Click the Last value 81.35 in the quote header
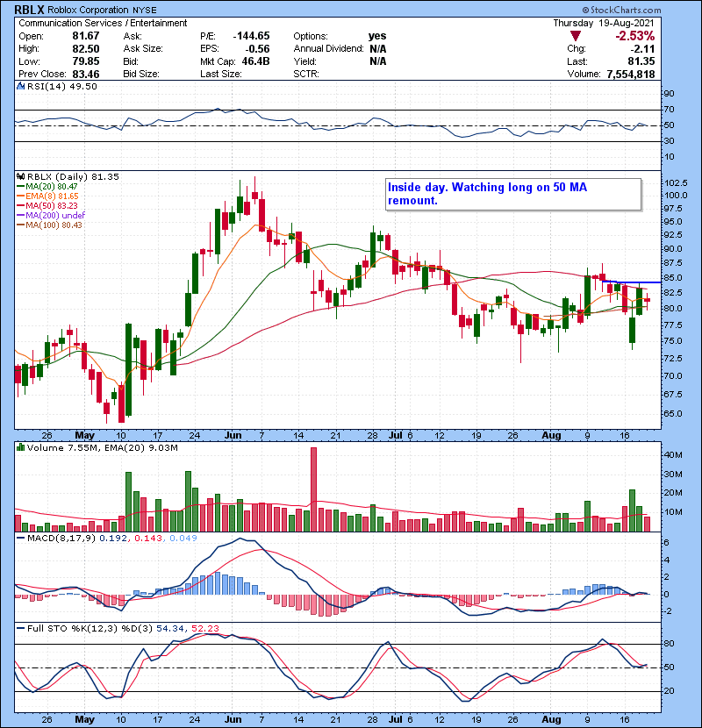The height and width of the screenshot is (728, 702). pyautogui.click(x=641, y=61)
